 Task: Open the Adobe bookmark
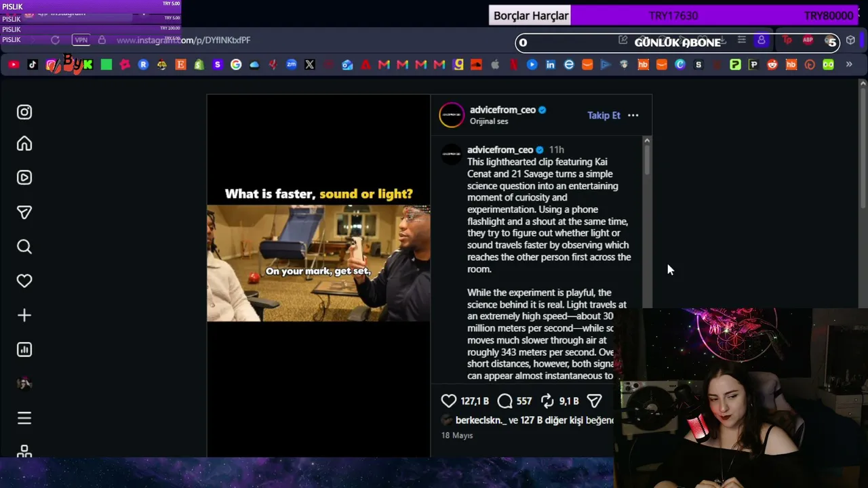[x=366, y=64]
